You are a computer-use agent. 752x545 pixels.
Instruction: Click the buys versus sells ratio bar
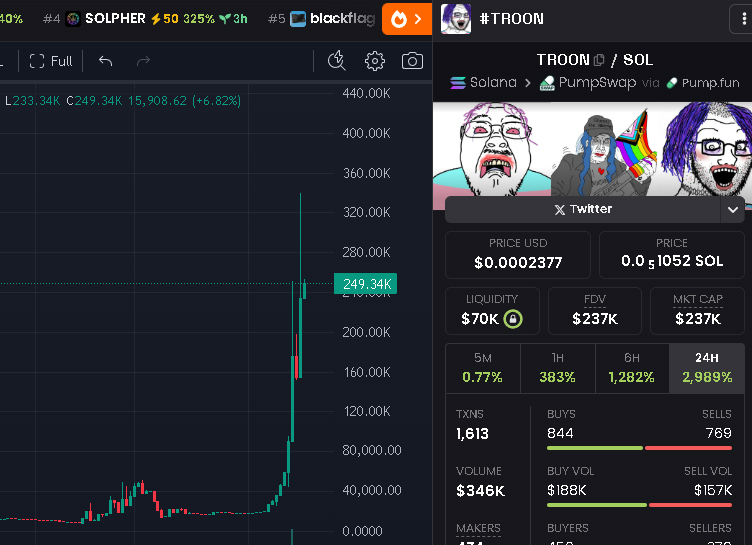[x=639, y=448]
